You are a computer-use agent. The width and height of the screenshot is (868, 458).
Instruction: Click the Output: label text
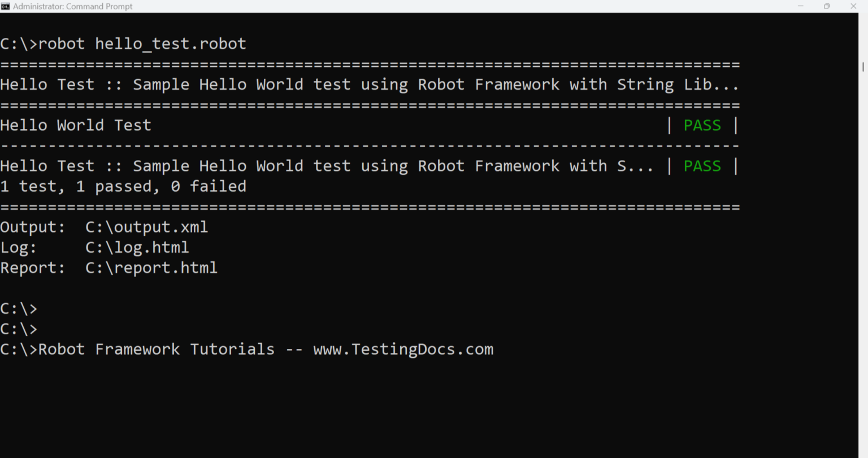pos(32,226)
